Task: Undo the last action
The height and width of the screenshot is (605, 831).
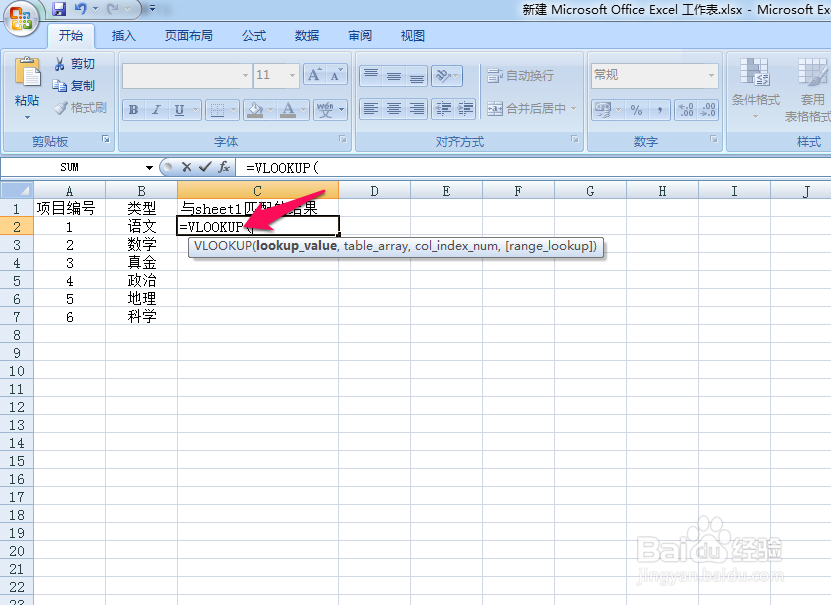Action: (x=80, y=8)
